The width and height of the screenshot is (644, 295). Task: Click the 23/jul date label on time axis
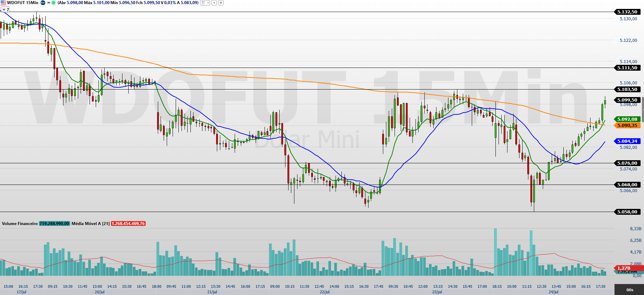click(x=437, y=292)
